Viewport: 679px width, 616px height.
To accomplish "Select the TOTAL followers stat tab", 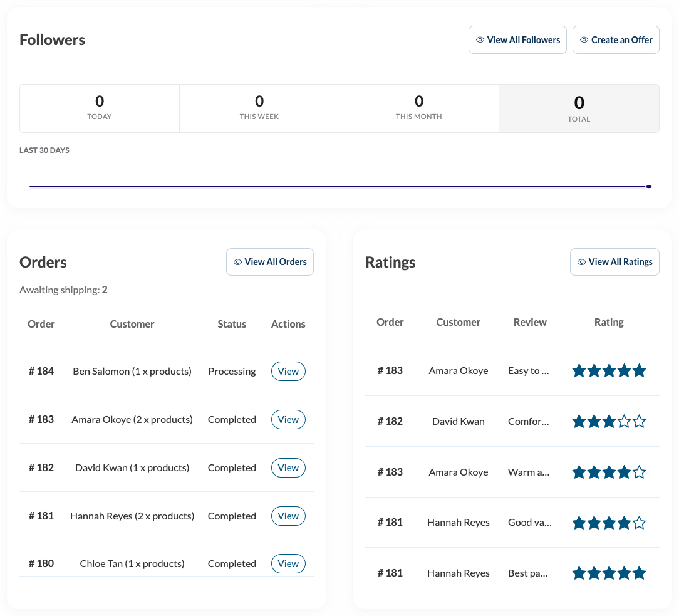I will (579, 108).
